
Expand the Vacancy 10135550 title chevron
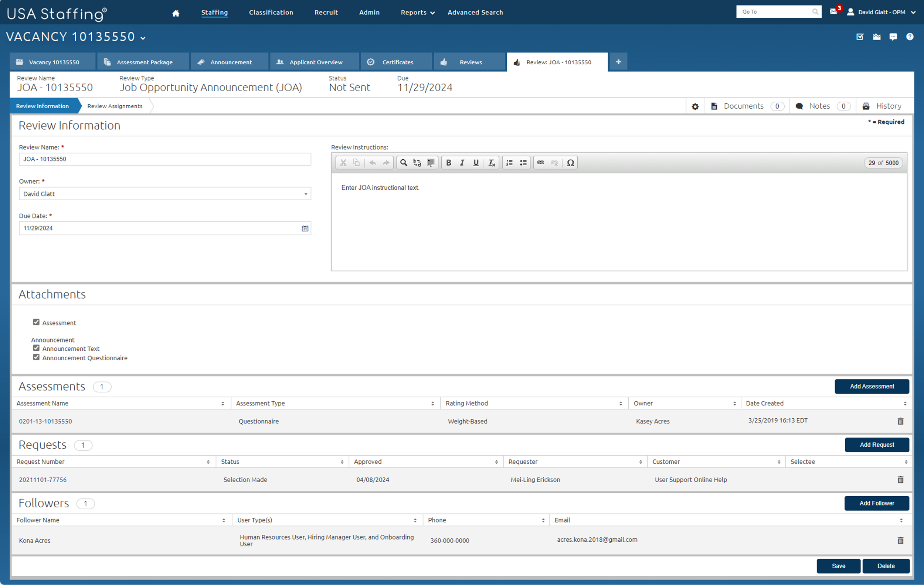point(143,38)
